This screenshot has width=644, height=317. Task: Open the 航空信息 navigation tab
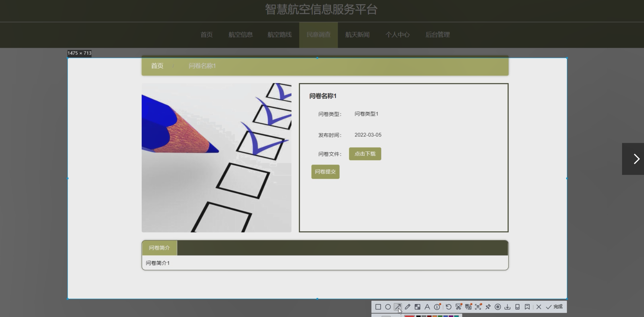[x=241, y=35]
